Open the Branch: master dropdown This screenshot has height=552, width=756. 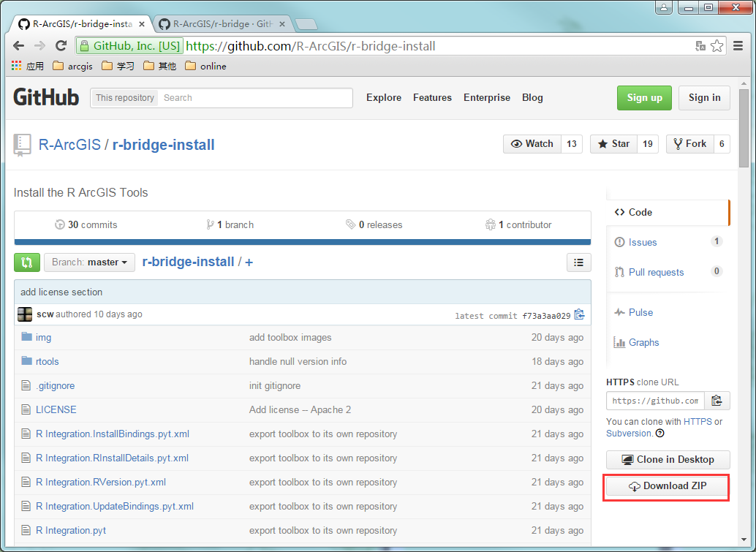[x=90, y=262]
